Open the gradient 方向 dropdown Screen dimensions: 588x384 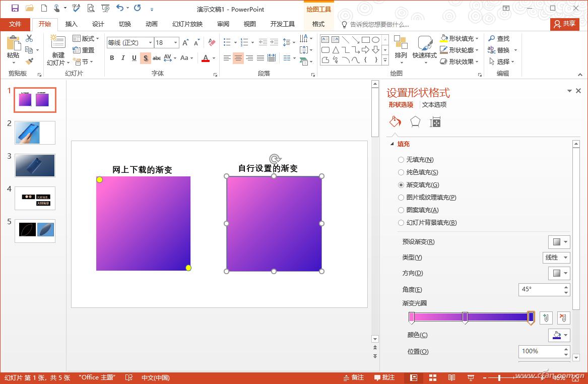(558, 273)
